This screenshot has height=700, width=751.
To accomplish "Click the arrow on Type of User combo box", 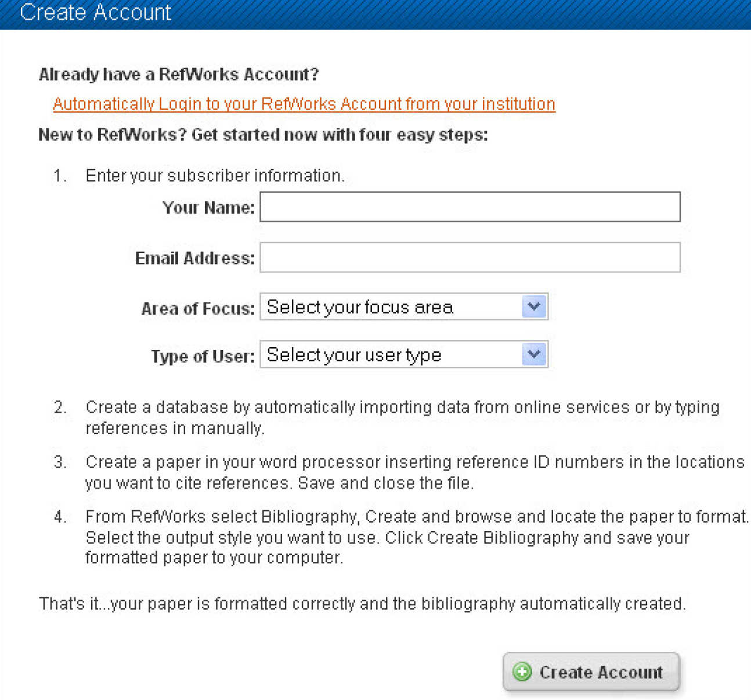I will coord(534,354).
